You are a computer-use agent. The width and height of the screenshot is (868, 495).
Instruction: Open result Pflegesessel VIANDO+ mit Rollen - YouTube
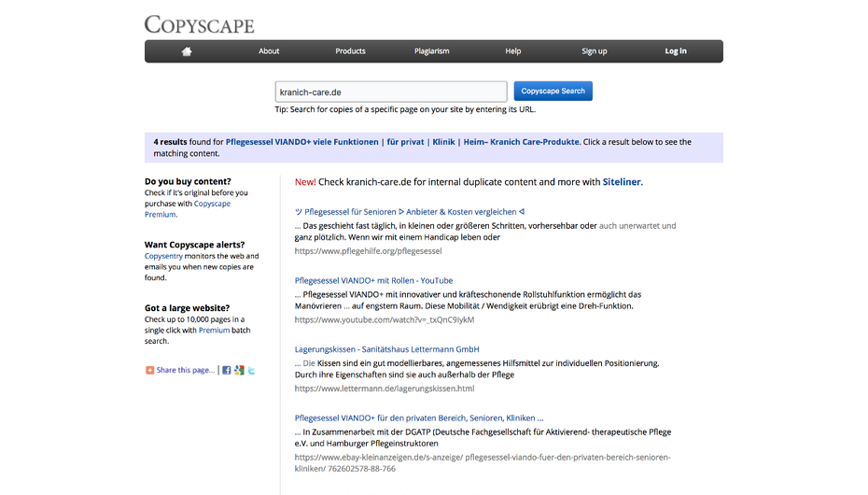coord(373,280)
